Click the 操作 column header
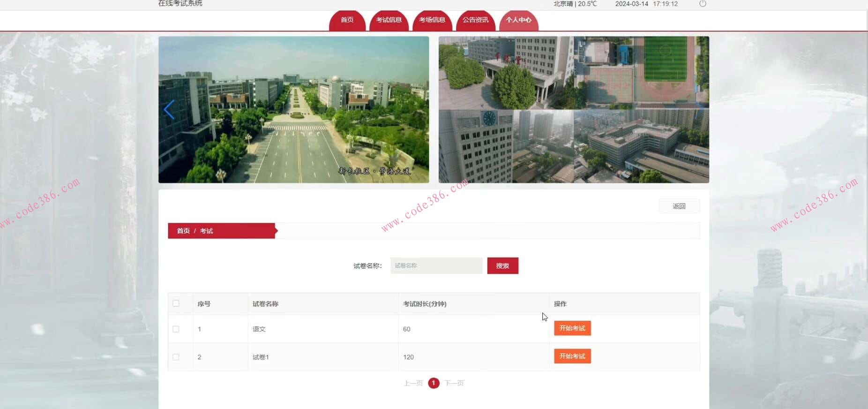The image size is (868, 409). [x=560, y=304]
